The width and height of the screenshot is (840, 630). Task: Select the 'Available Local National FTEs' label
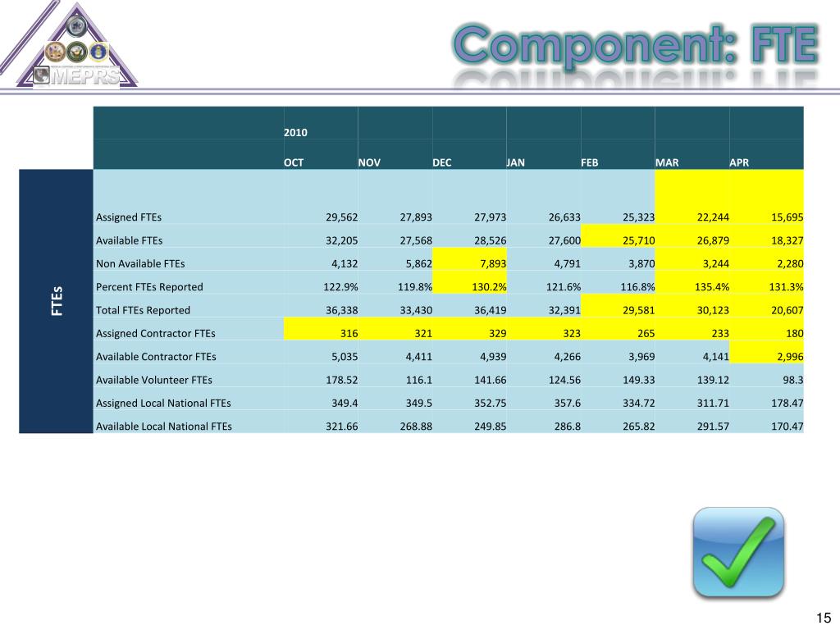[164, 427]
